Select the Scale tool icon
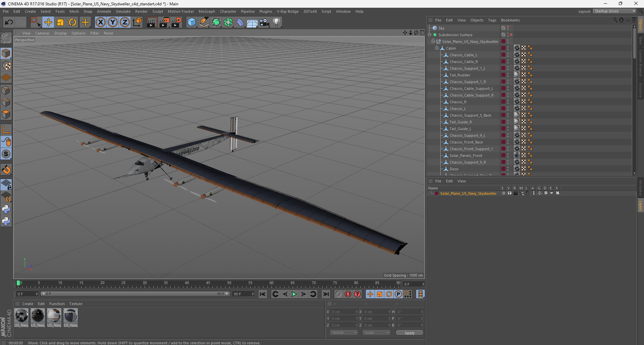644x345 pixels. click(60, 22)
